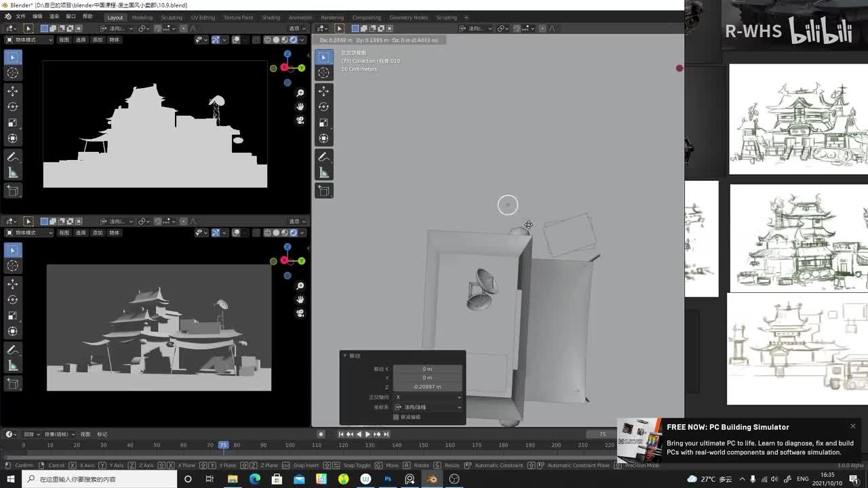Toggle snapping magnet in top-left toolbar
Screen dimensions: 868x488
[158, 28]
